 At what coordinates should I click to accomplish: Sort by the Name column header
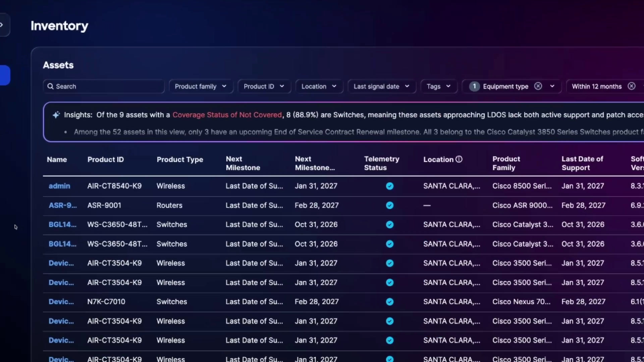[x=57, y=160]
